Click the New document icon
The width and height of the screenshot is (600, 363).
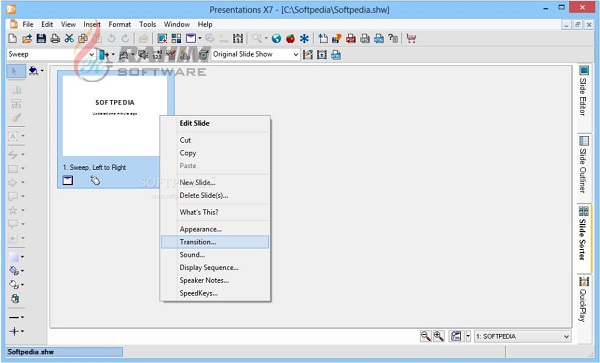[x=13, y=38]
